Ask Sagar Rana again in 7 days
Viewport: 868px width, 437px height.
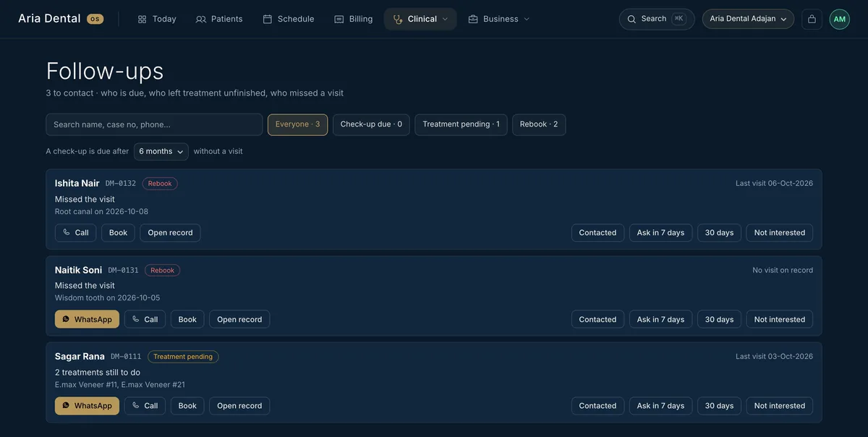point(660,406)
